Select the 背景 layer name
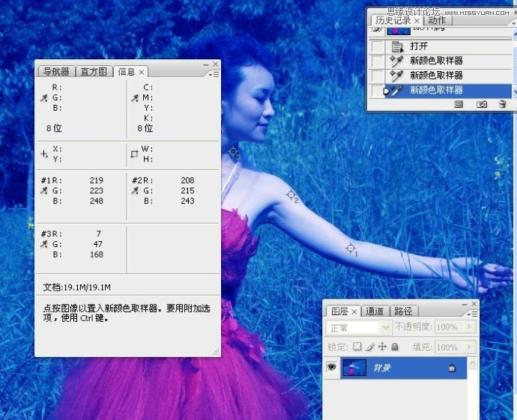 (x=382, y=368)
